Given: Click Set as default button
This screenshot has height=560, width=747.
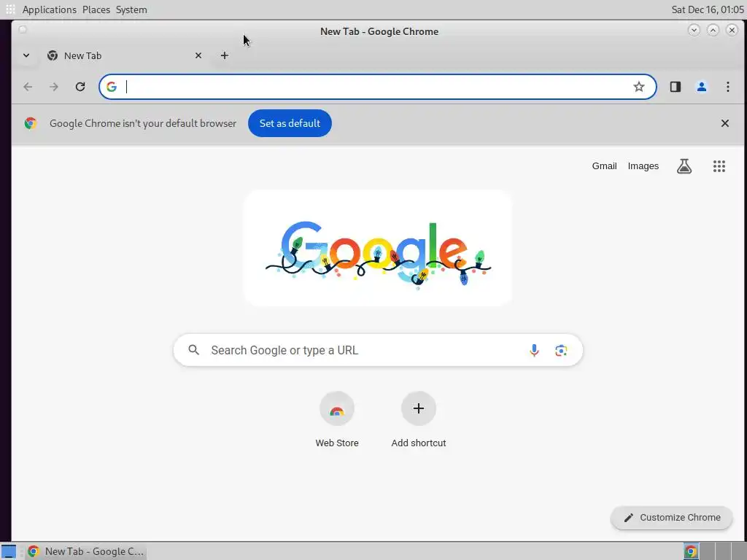Looking at the screenshot, I should (x=290, y=123).
